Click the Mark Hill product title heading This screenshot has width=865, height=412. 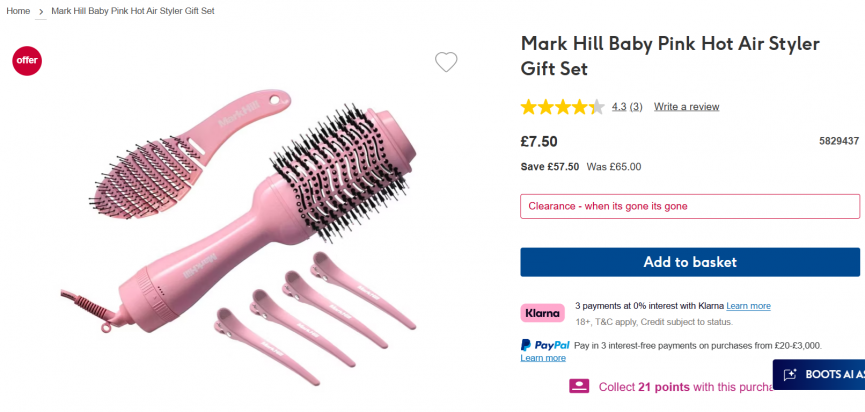tap(670, 56)
